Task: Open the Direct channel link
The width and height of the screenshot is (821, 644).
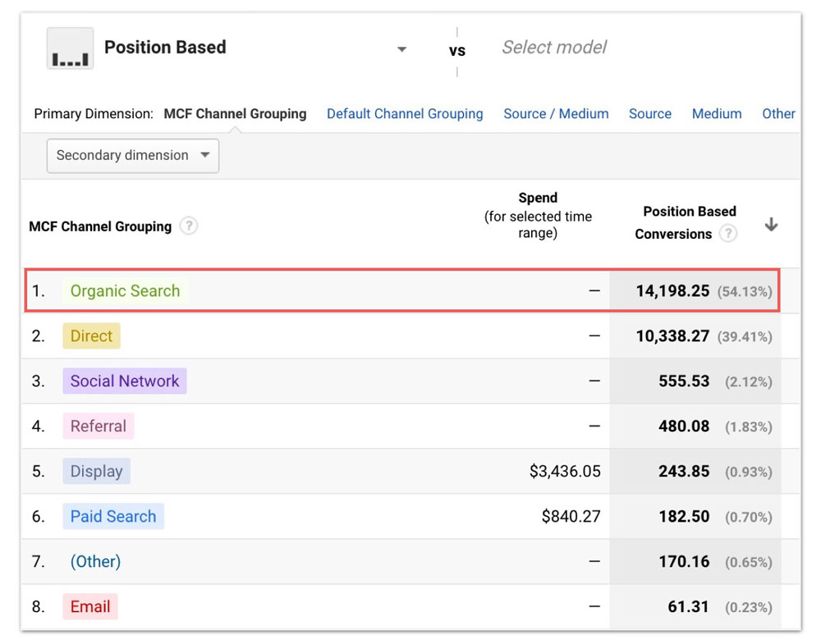Action: [92, 336]
